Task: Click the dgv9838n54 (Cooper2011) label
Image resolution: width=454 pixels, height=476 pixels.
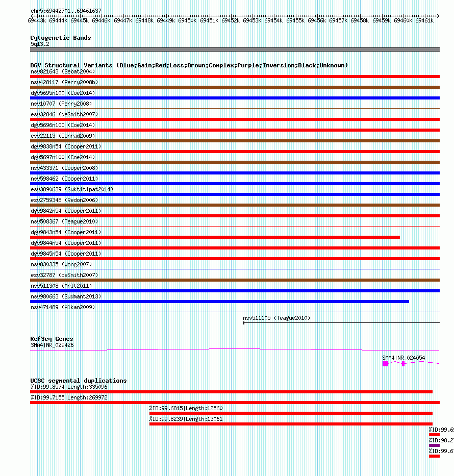Action: click(66, 146)
